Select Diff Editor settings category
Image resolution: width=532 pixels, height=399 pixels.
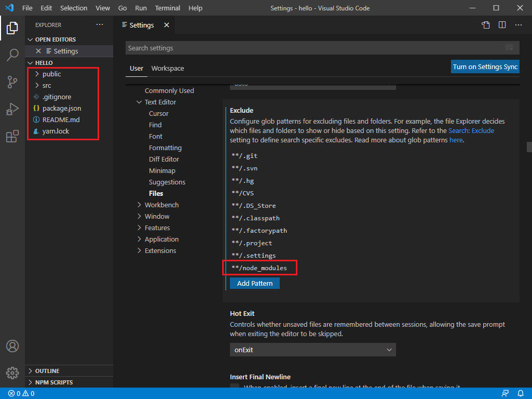[x=164, y=159]
